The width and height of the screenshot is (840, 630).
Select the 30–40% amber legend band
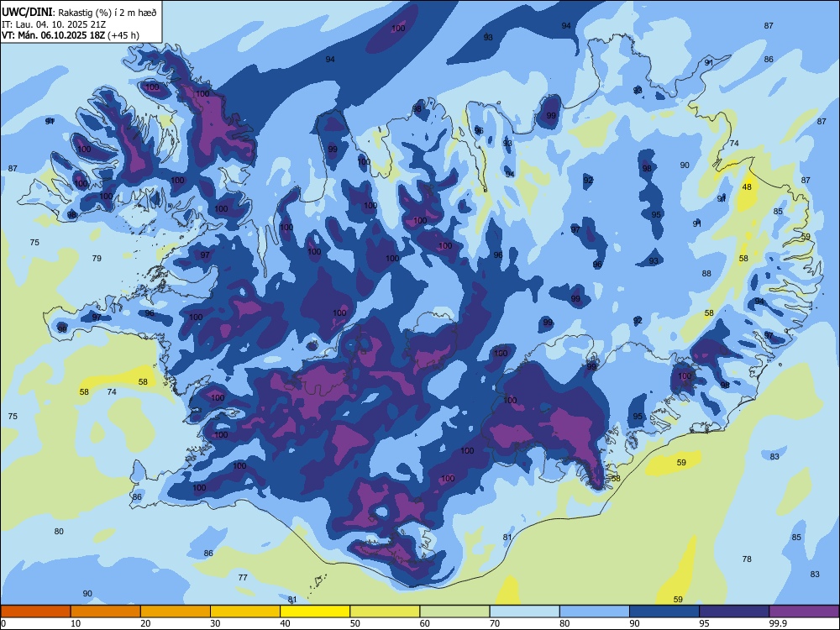coord(245,612)
